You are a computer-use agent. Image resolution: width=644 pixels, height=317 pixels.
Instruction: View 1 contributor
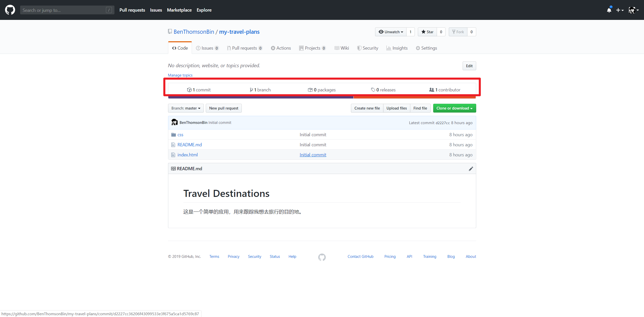point(445,90)
